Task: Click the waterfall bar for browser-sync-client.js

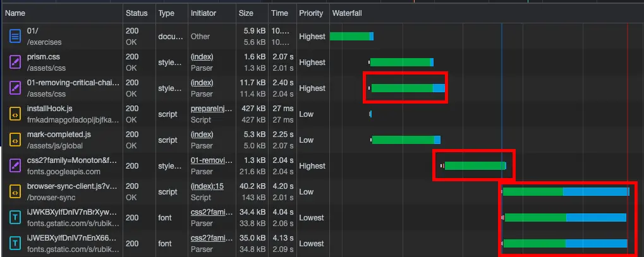Action: point(566,192)
